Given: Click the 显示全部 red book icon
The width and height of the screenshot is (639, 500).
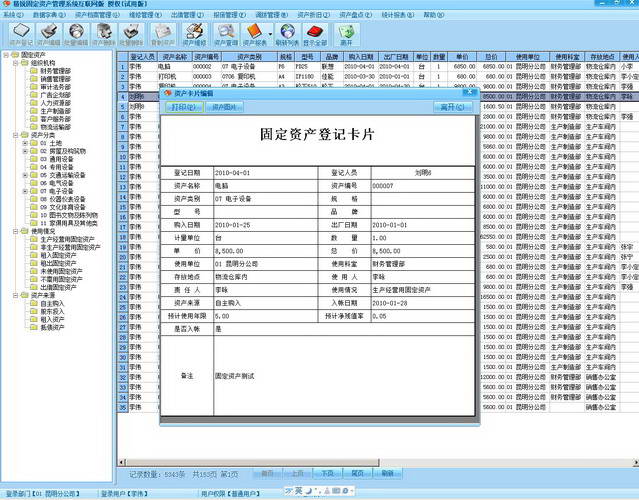Looking at the screenshot, I should tap(315, 34).
